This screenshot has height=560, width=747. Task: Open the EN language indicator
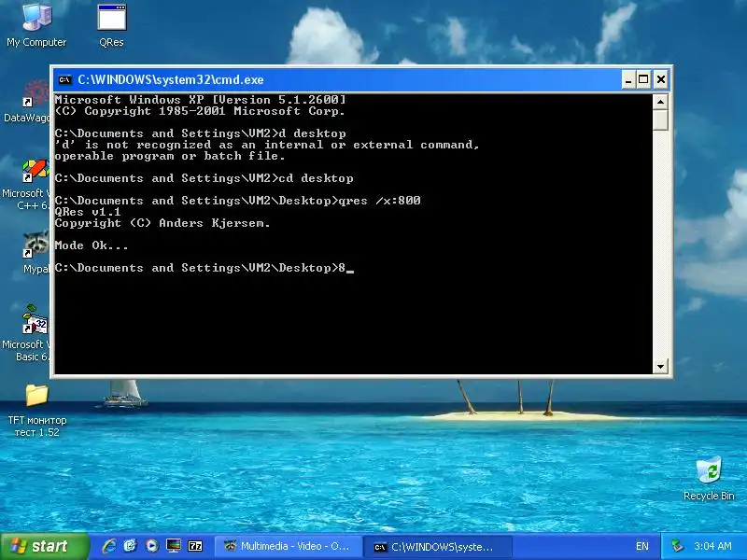(x=642, y=546)
